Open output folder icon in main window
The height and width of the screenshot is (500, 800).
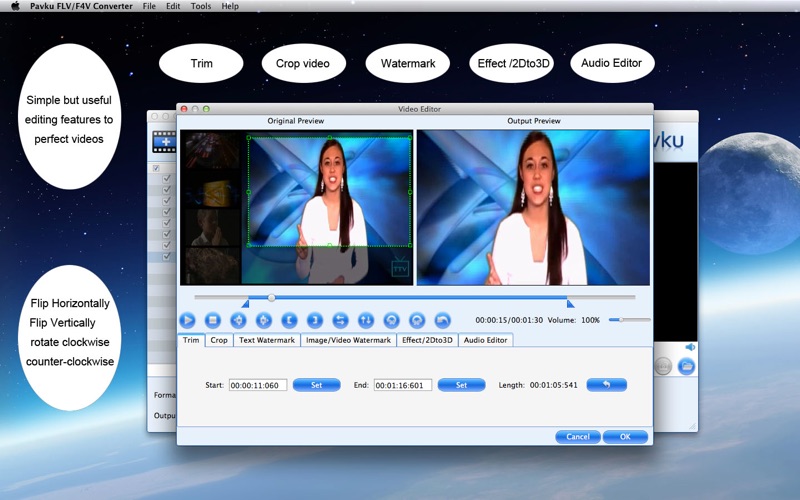click(686, 366)
